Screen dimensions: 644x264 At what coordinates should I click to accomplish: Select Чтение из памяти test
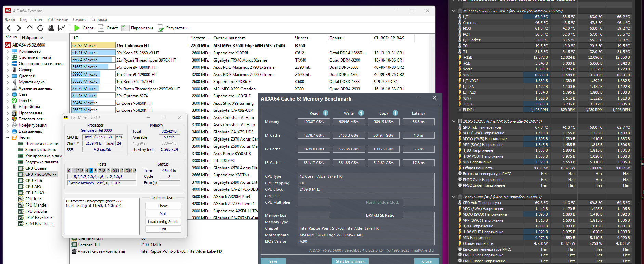tap(42, 144)
